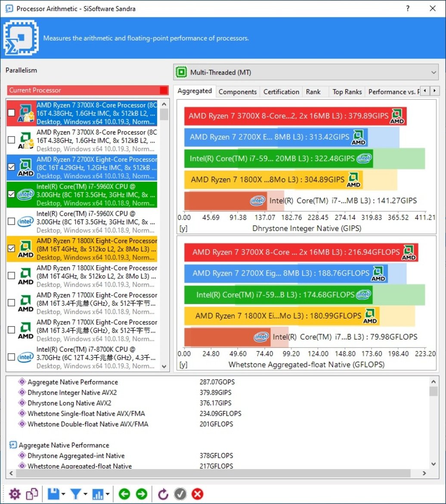Click the results panel horizontal scrollbar
Image resolution: width=446 pixels, height=504 pixels.
coord(213,473)
